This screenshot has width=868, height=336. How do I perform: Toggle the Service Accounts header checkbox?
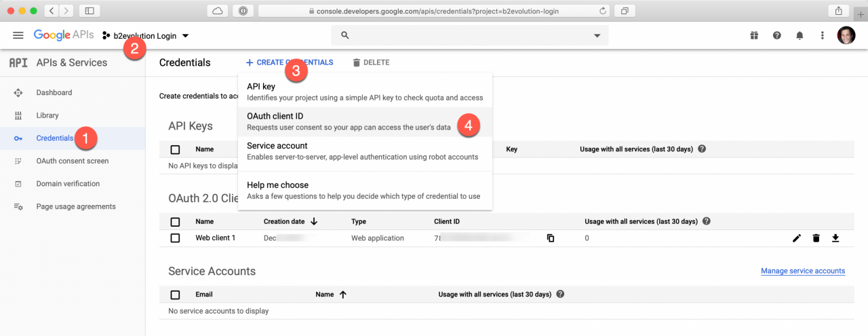point(176,295)
